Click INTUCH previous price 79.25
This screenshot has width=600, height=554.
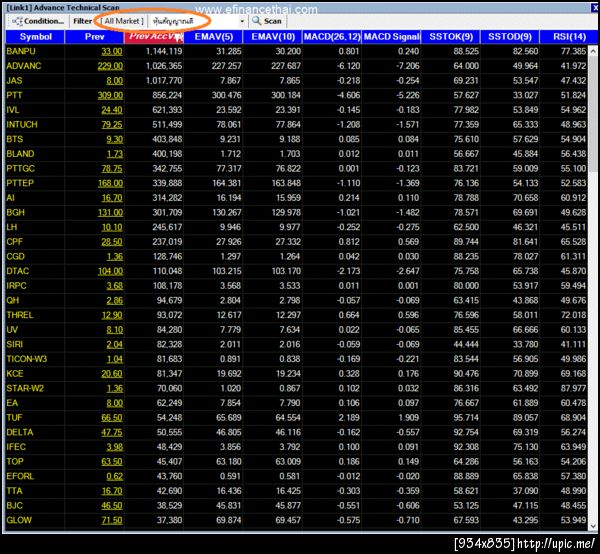tap(112, 124)
